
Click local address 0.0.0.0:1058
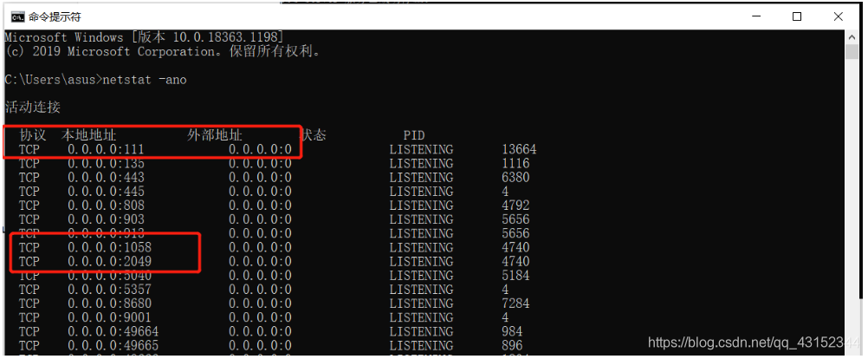[110, 247]
